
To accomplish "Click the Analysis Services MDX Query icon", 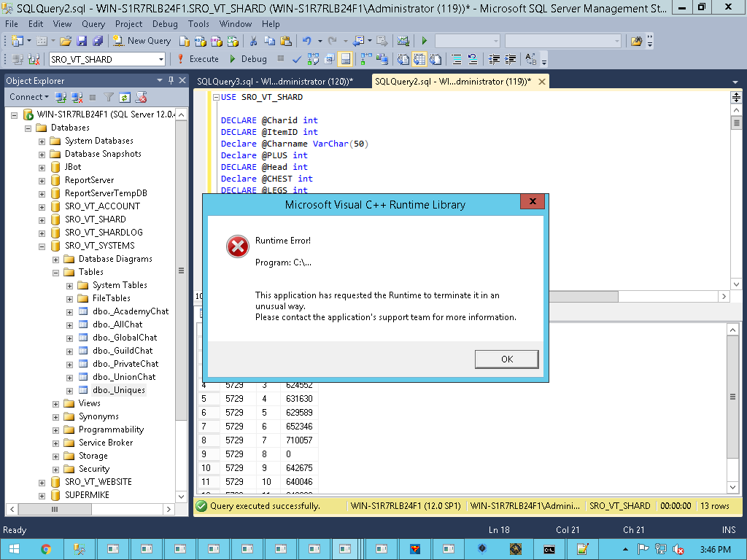I will click(x=200, y=41).
